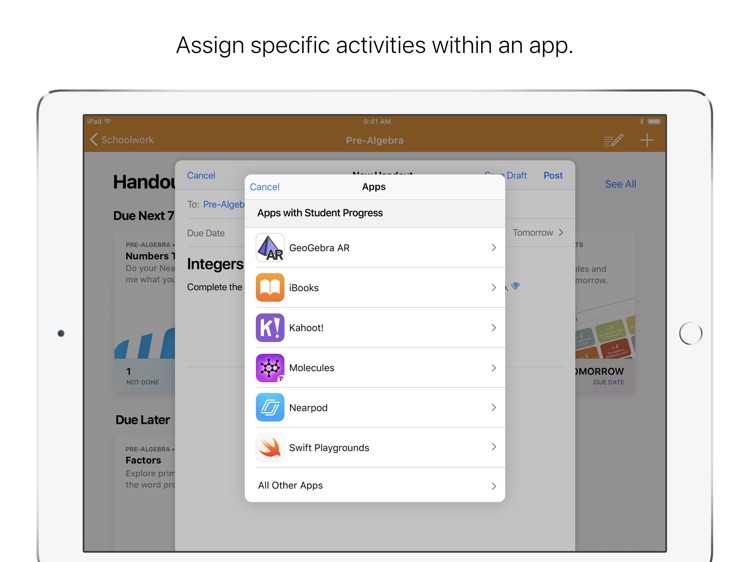The height and width of the screenshot is (562, 750).
Task: Open the All Other Apps chevron
Action: 494,486
